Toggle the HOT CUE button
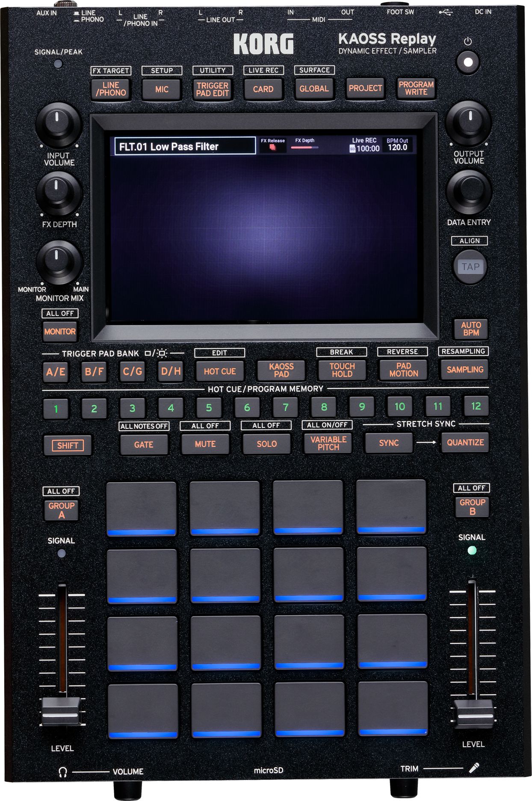 (220, 371)
